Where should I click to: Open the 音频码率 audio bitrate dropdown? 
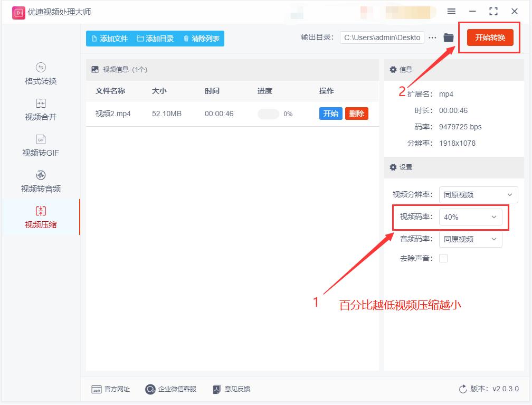[470, 239]
